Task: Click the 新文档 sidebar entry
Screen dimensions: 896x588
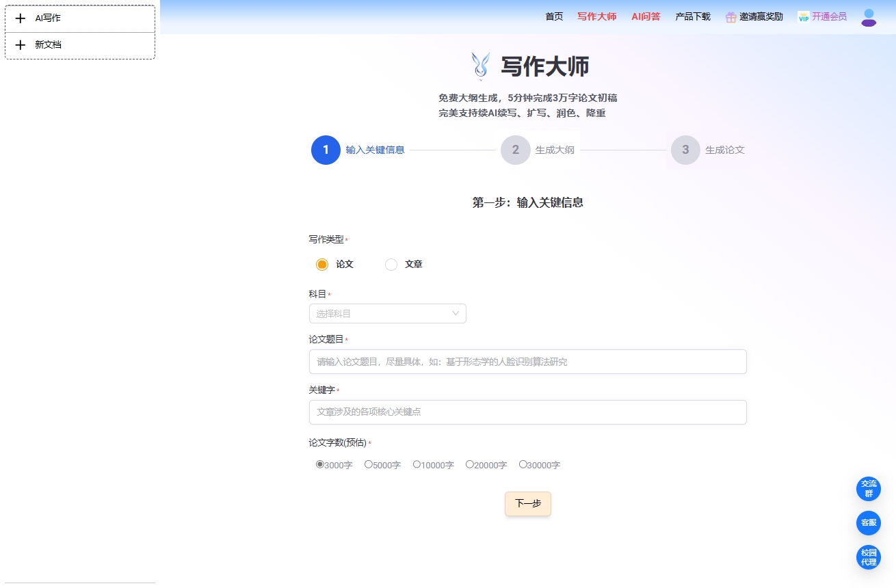Action: (80, 45)
